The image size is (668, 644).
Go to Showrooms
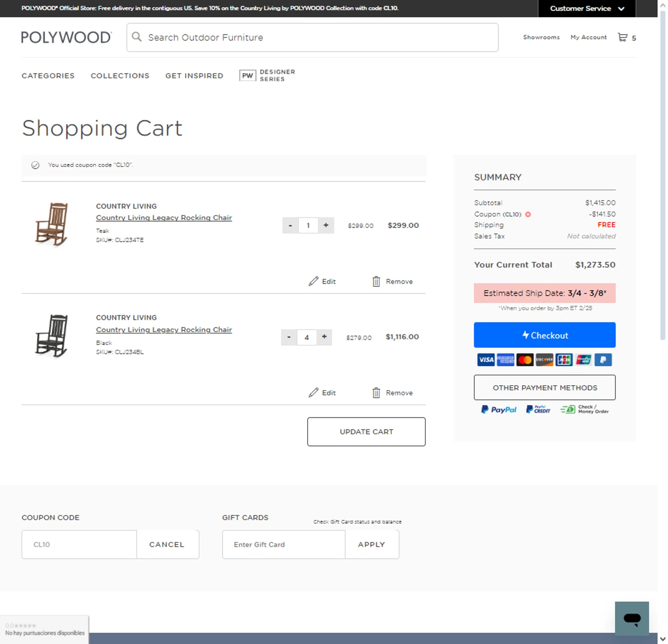tap(541, 37)
